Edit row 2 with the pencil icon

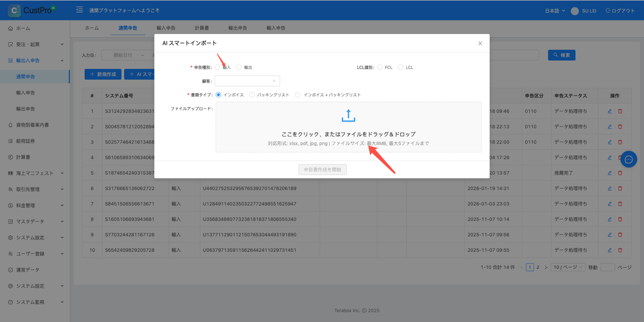[x=609, y=126]
